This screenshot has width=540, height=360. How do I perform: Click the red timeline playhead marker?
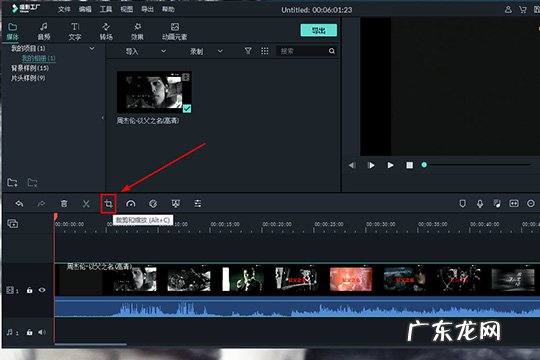point(55,217)
